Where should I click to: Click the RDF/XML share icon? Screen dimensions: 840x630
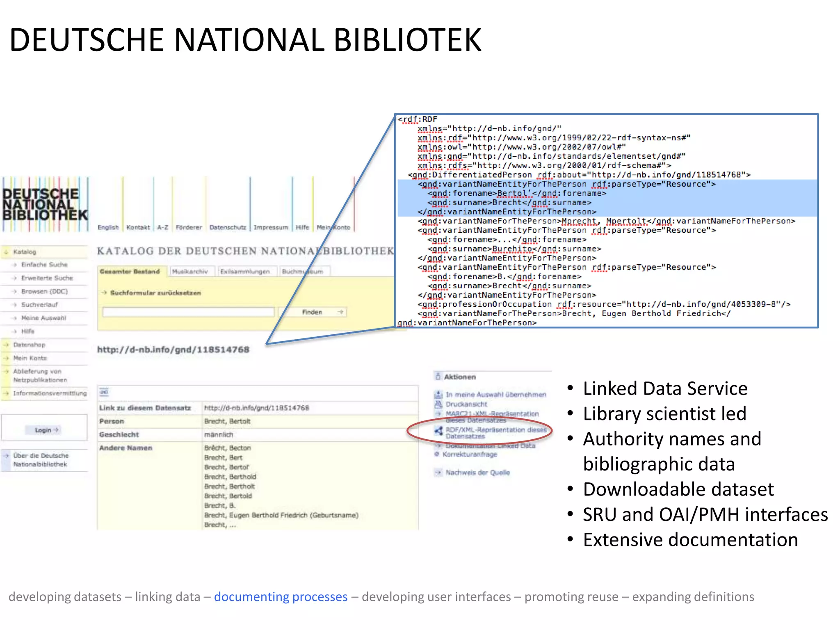coord(438,430)
